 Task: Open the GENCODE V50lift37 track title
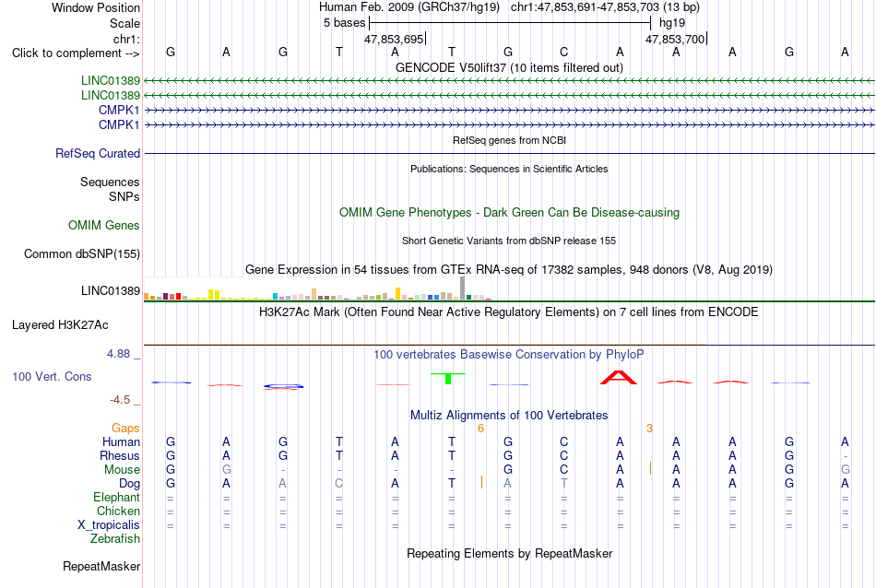[x=509, y=67]
